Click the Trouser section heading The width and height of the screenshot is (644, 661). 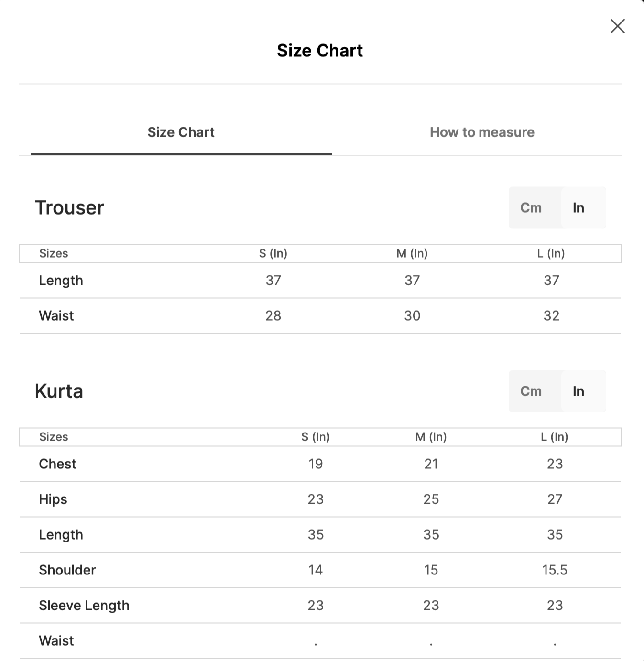[69, 208]
